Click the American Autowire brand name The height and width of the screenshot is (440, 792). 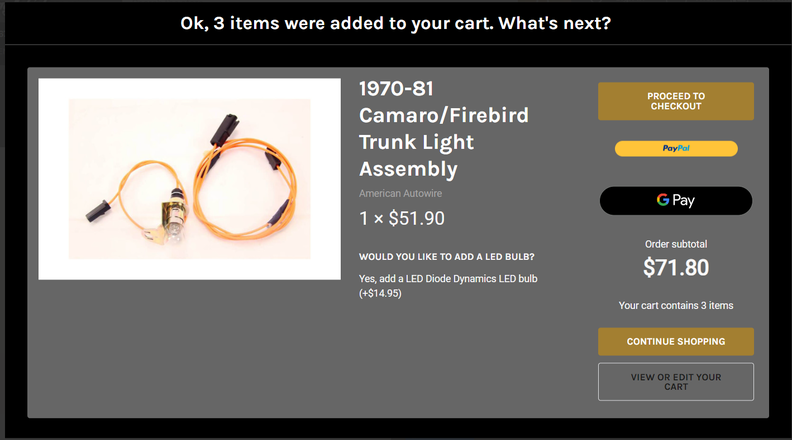tap(400, 194)
